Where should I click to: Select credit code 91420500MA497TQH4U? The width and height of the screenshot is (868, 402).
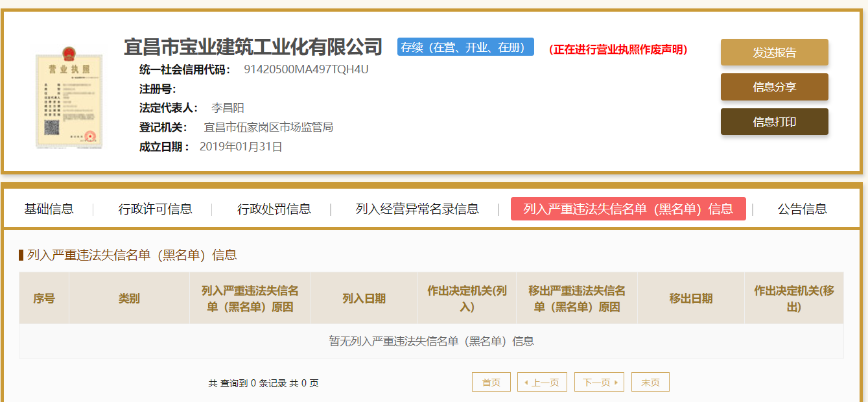(x=306, y=69)
